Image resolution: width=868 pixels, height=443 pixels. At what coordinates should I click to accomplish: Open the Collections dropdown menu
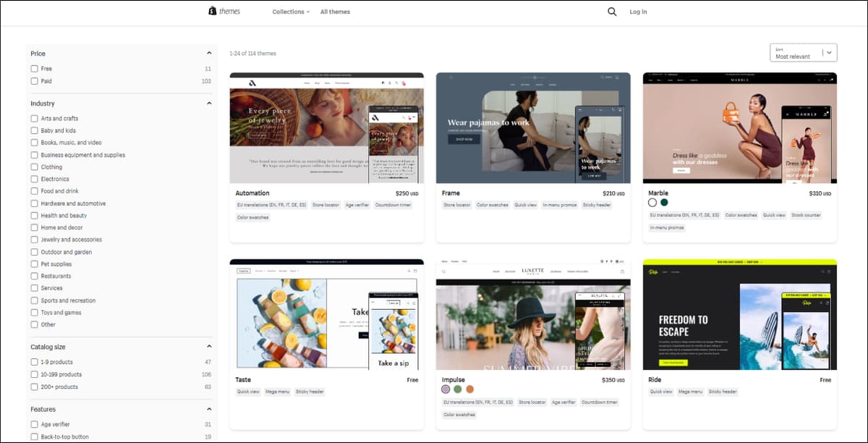point(291,12)
